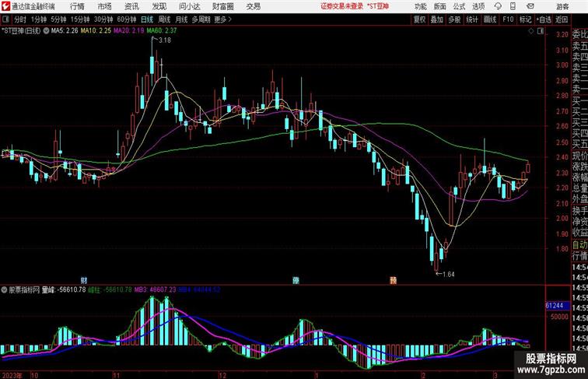Open the 发现 menu
Viewport: 588px width, 379px height.
point(159,6)
